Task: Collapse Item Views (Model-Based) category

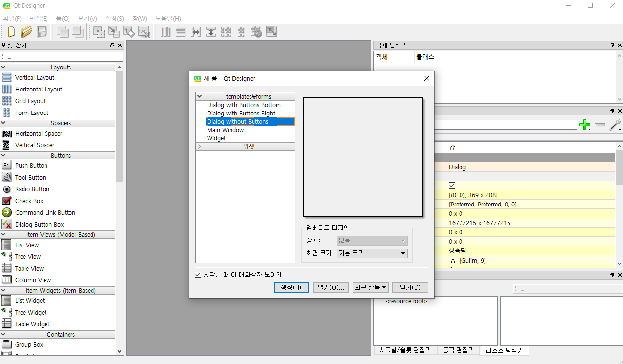Action: [58, 235]
